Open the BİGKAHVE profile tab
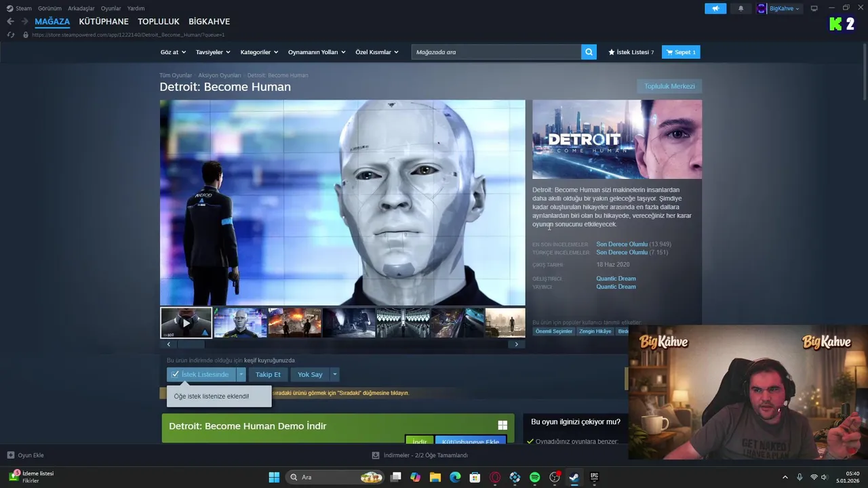 [209, 22]
